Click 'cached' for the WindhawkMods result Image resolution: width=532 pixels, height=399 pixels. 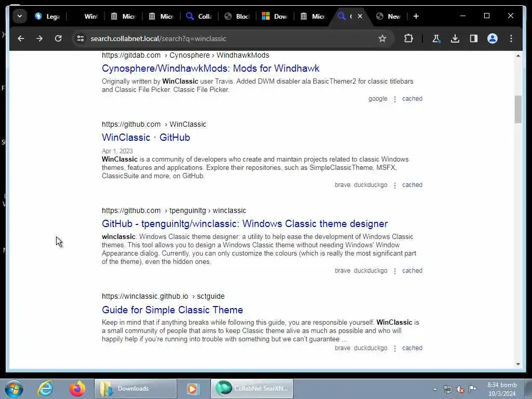412,99
